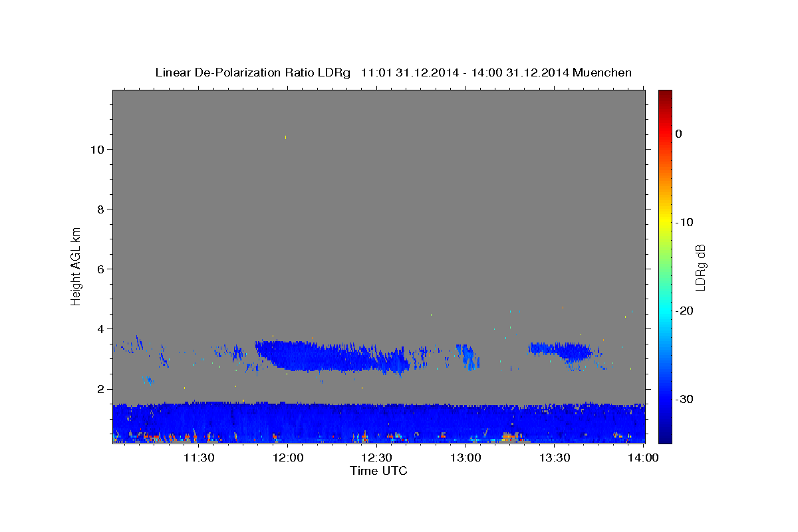
Task: Click the 12:00 time tick label
Action: point(287,458)
